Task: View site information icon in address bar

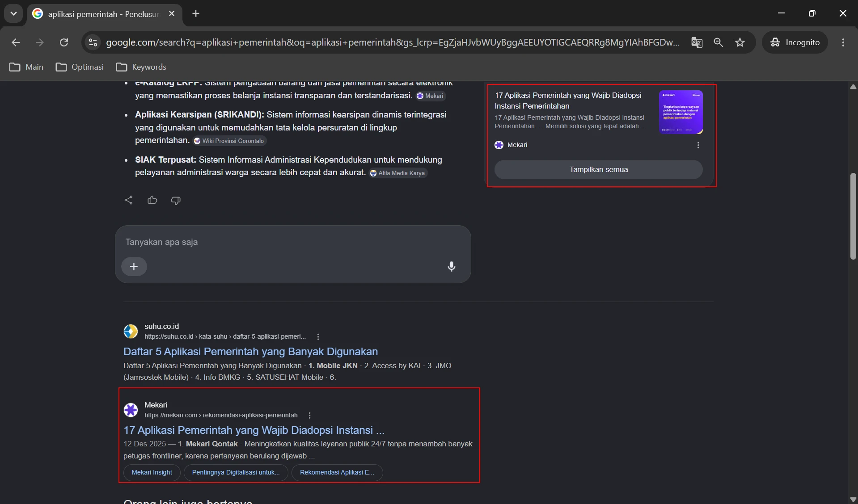Action: coord(93,42)
